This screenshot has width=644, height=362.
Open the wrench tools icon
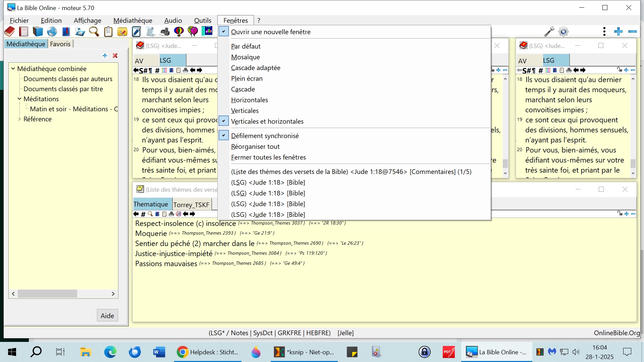coord(549,32)
